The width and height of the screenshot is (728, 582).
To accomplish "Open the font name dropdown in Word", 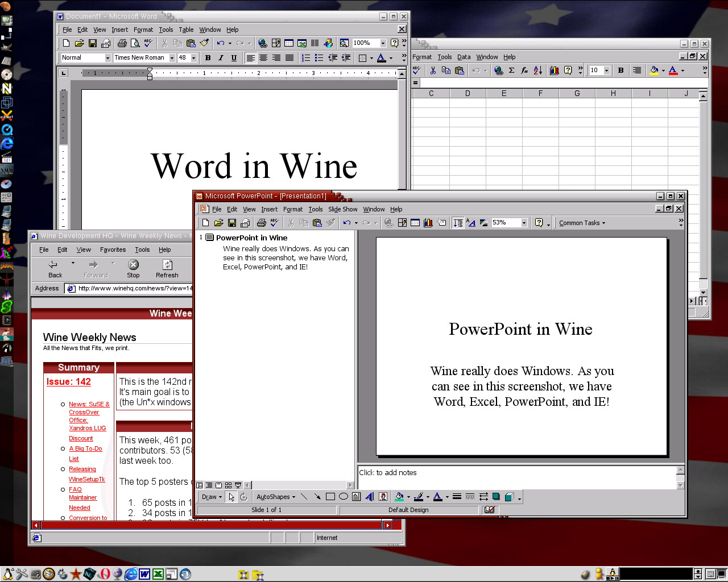I will click(x=172, y=58).
